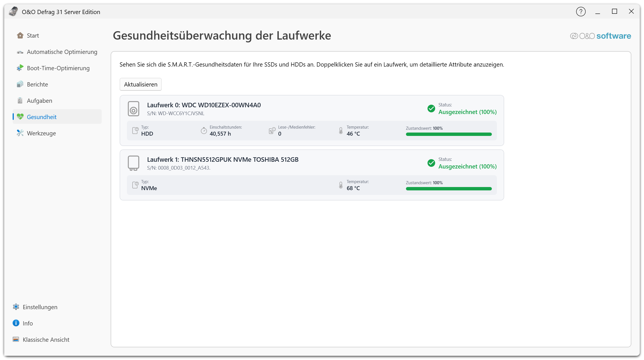Click the 46 °C temperature value
Image resolution: width=644 pixels, height=360 pixels.
coord(353,134)
